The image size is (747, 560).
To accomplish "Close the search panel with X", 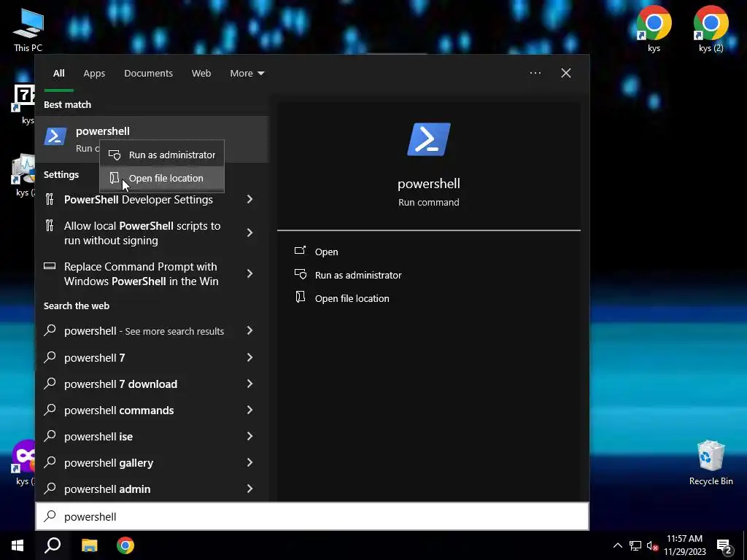I will tap(566, 73).
